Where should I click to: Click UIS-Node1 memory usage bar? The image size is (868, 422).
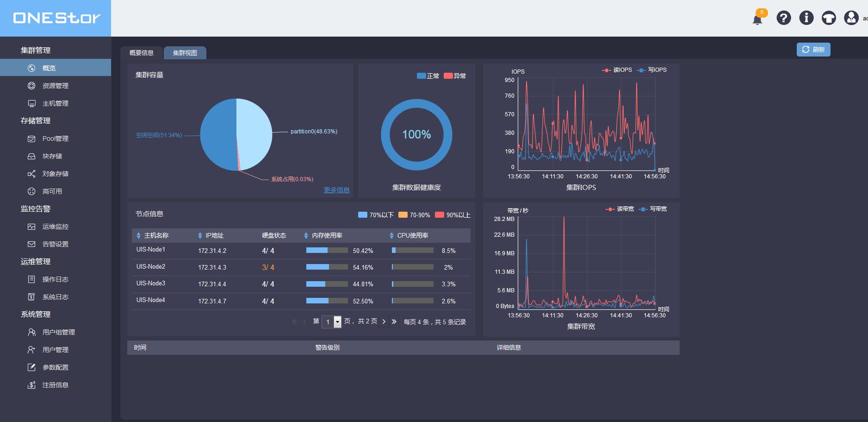click(327, 251)
